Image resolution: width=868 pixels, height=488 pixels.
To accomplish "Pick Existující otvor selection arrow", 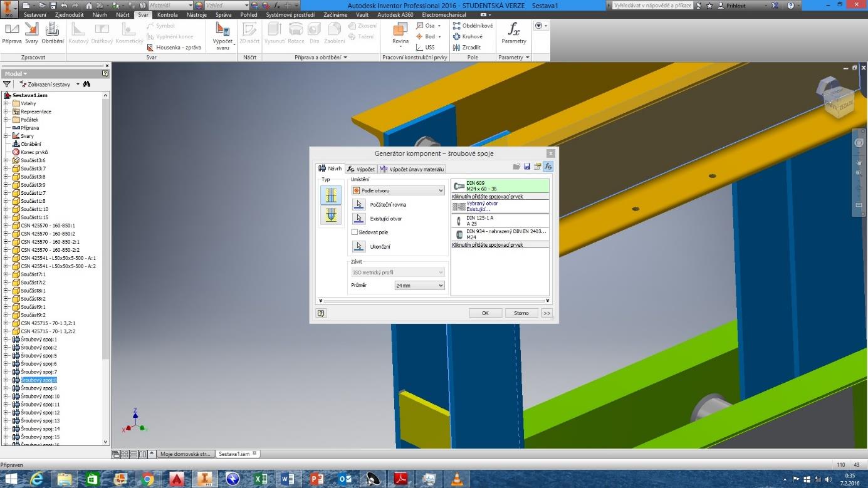I will pos(358,219).
